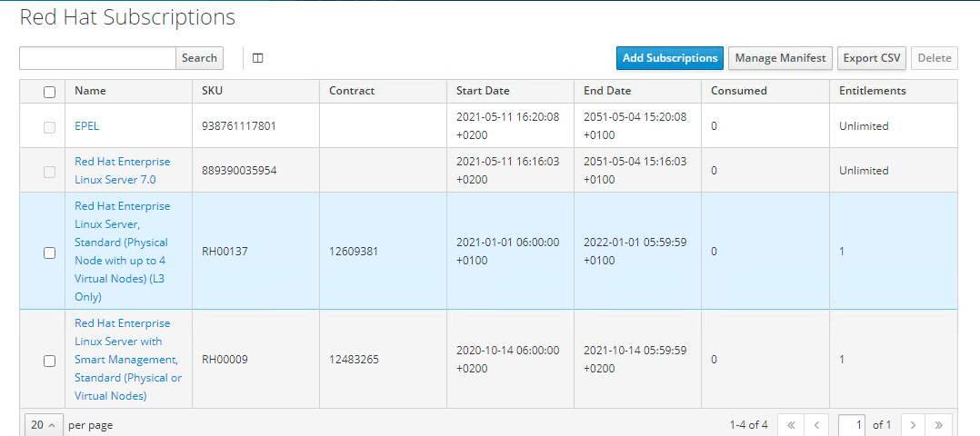The width and height of the screenshot is (980, 436).
Task: Click the Delete button
Action: (935, 58)
